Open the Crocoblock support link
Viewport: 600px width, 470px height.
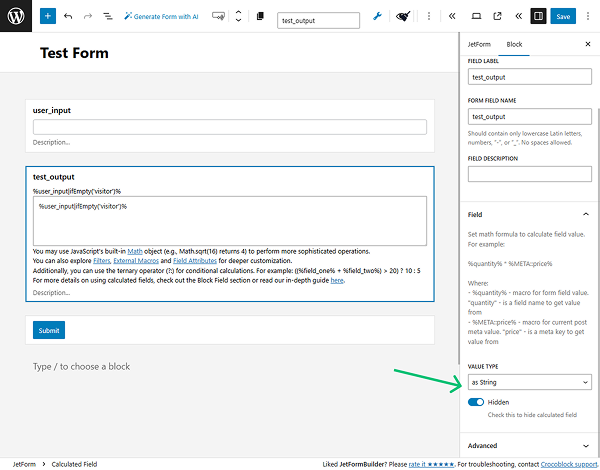[x=569, y=464]
